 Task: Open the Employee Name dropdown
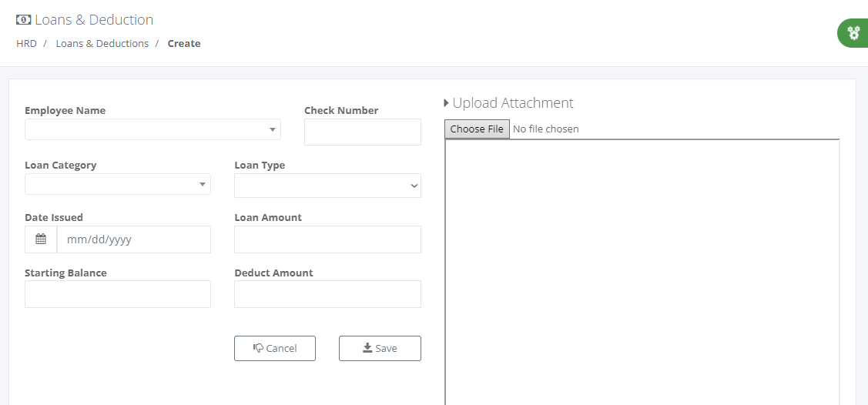[x=152, y=129]
